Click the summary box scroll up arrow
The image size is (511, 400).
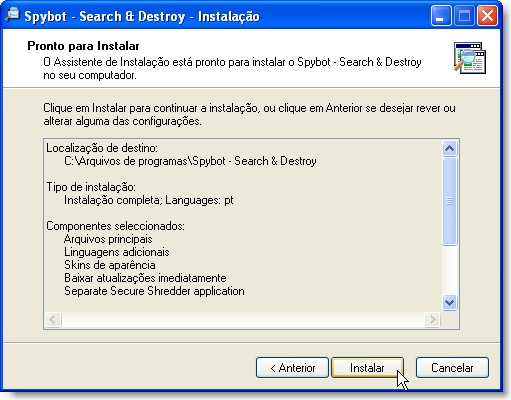pos(449,148)
